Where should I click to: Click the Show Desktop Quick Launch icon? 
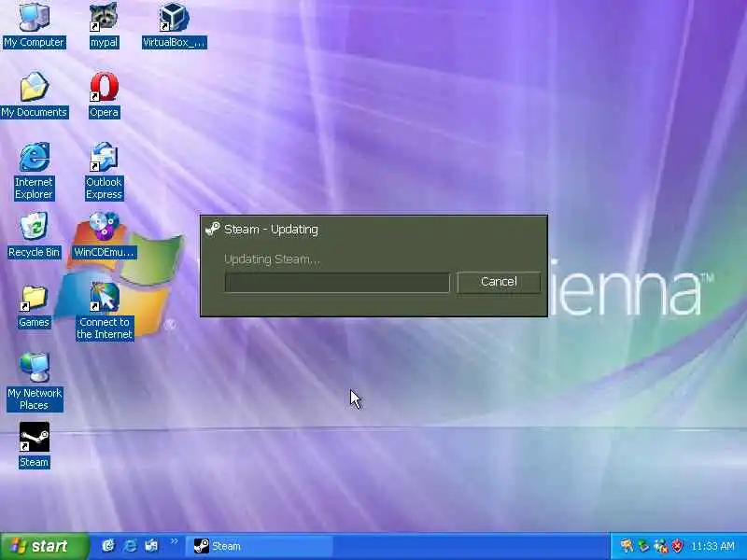click(151, 546)
